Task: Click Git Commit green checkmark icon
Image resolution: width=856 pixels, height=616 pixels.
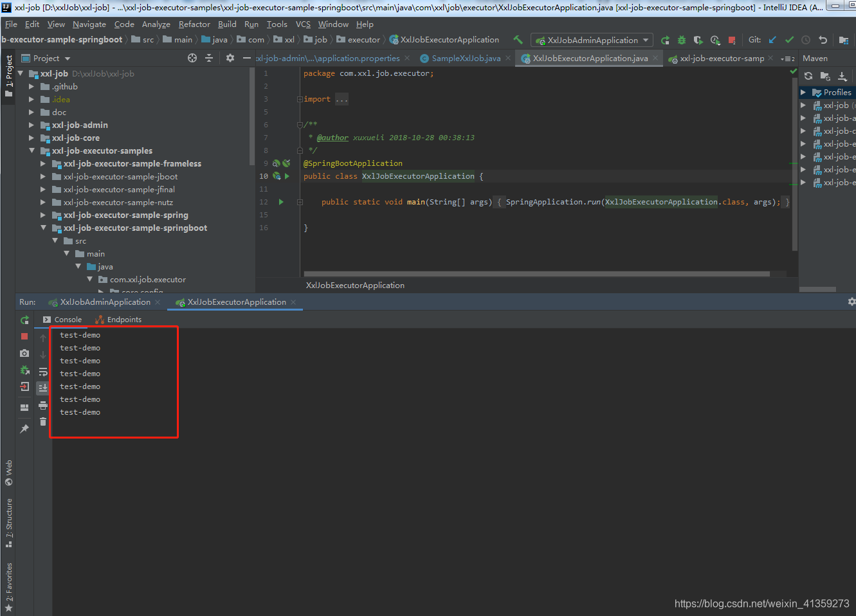Action: (x=789, y=40)
